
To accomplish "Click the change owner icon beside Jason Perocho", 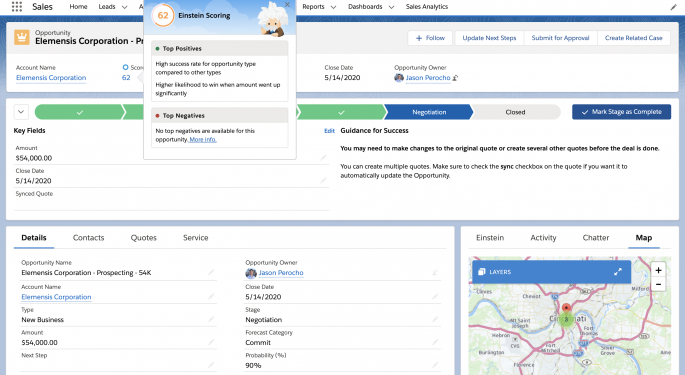I will pyautogui.click(x=455, y=78).
